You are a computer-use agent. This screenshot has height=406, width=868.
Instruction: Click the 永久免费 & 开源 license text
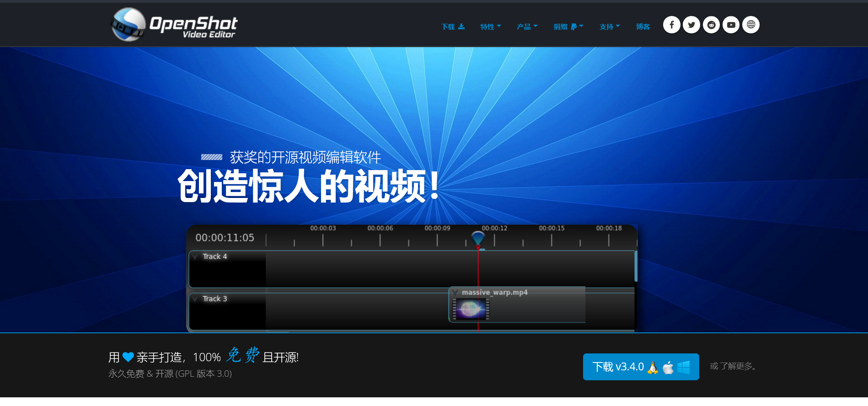(170, 374)
